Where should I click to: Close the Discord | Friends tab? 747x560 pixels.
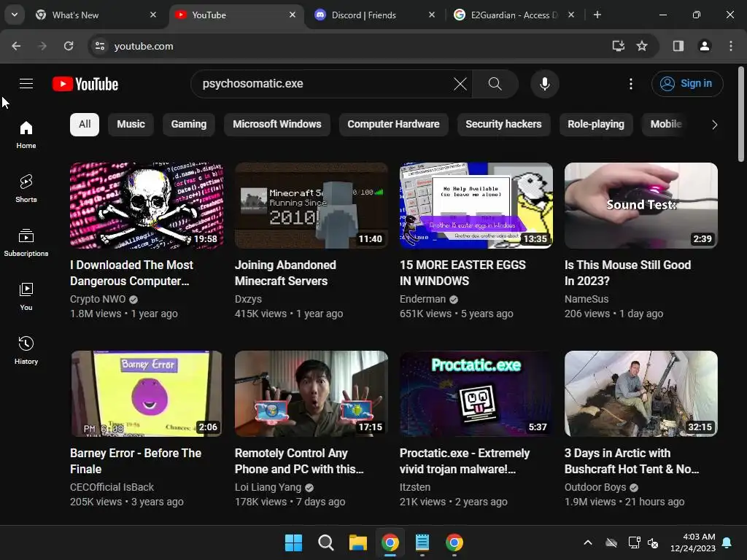[x=432, y=15]
